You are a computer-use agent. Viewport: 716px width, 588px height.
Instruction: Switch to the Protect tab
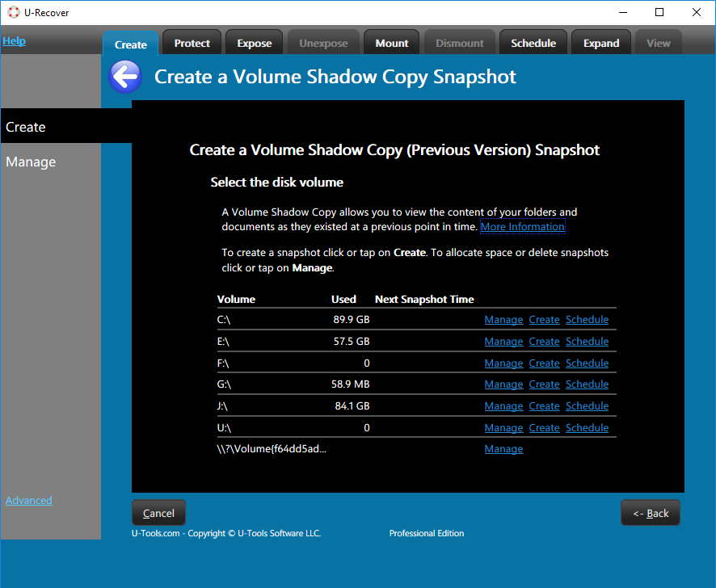(x=191, y=42)
